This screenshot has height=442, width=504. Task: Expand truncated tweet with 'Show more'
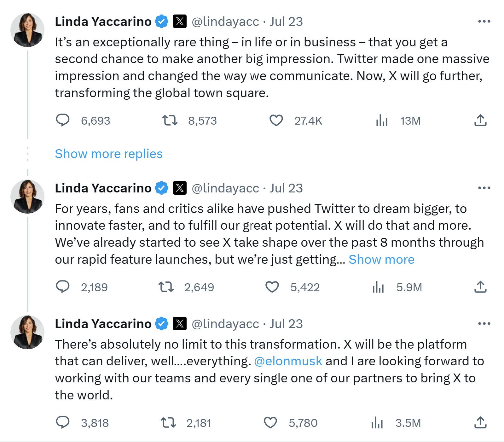tap(381, 260)
